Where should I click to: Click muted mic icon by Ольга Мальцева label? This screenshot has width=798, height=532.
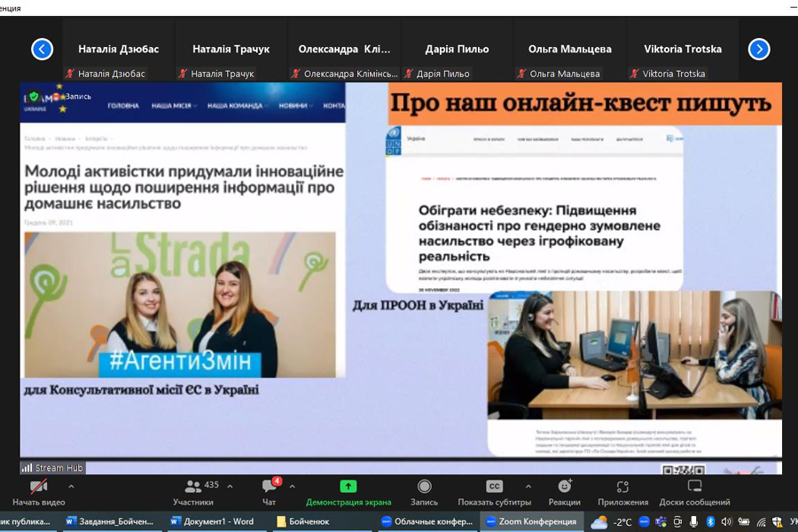521,74
